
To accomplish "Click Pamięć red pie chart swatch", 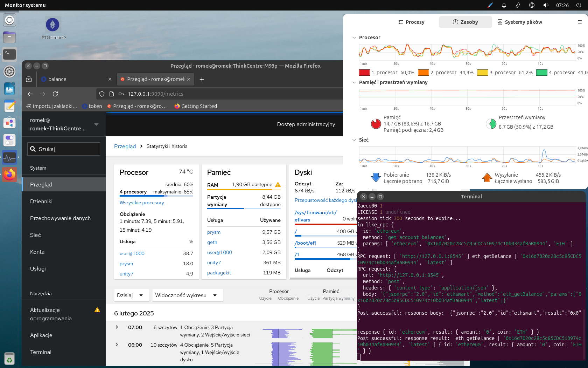I will point(376,124).
